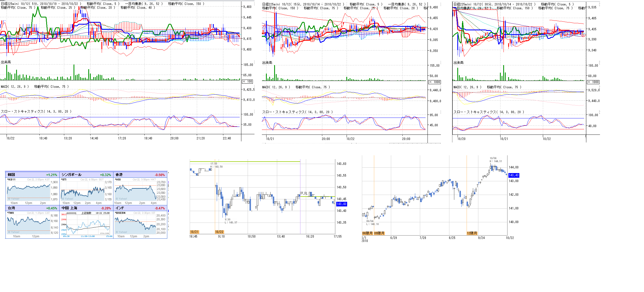Open the インド market panel header
644x292 pixels.
pyautogui.click(x=140, y=208)
